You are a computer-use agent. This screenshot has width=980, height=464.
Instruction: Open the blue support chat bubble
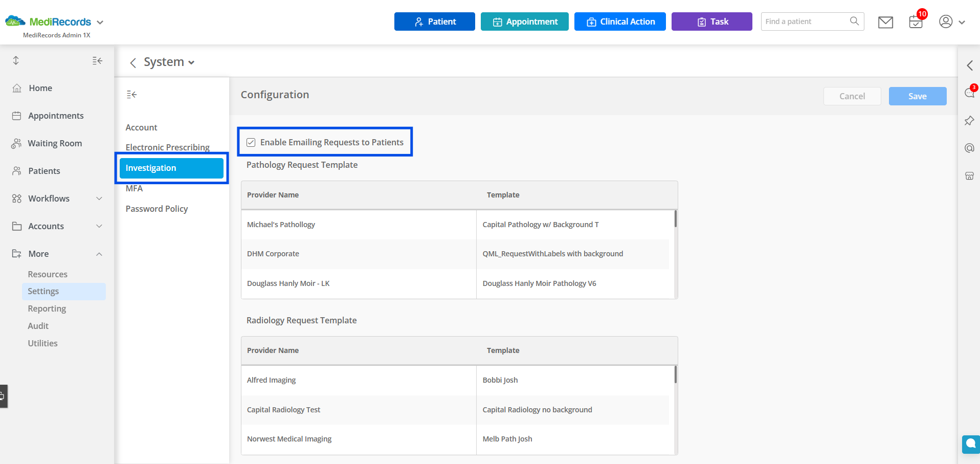point(971,445)
